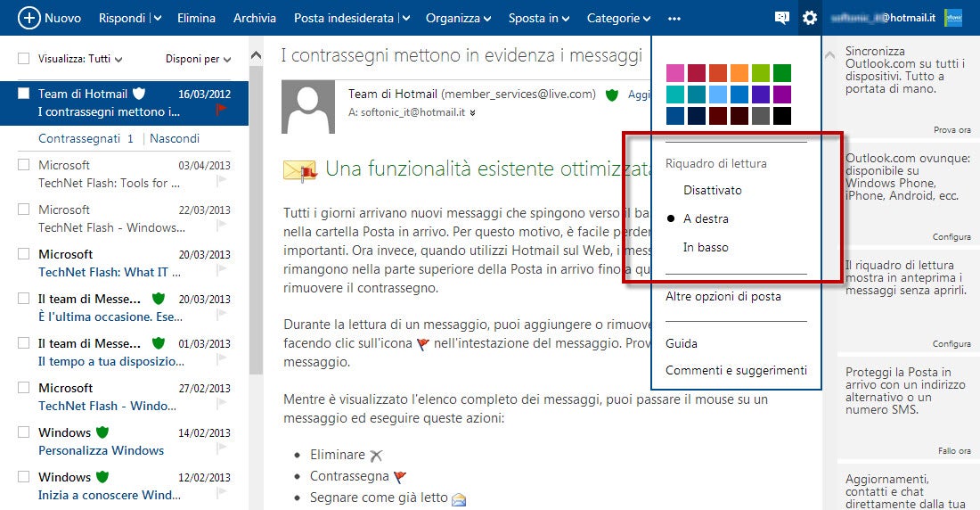Click the Nuovo plus icon
The height and width of the screenshot is (510, 980).
(29, 18)
